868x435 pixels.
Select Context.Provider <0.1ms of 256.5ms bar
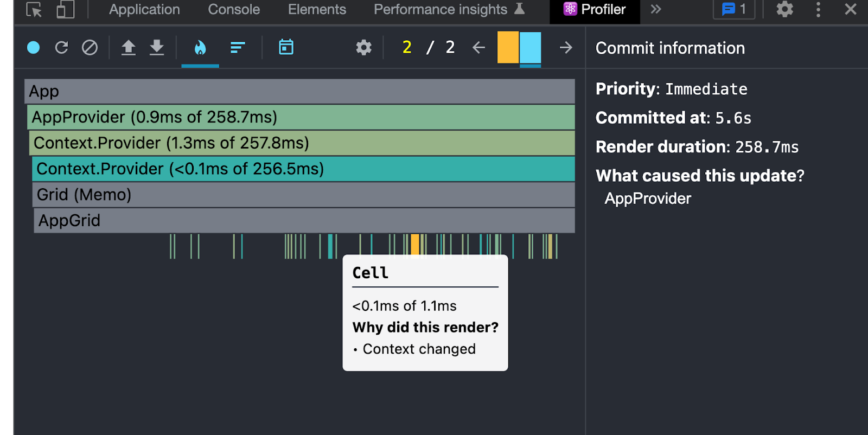[x=303, y=169]
